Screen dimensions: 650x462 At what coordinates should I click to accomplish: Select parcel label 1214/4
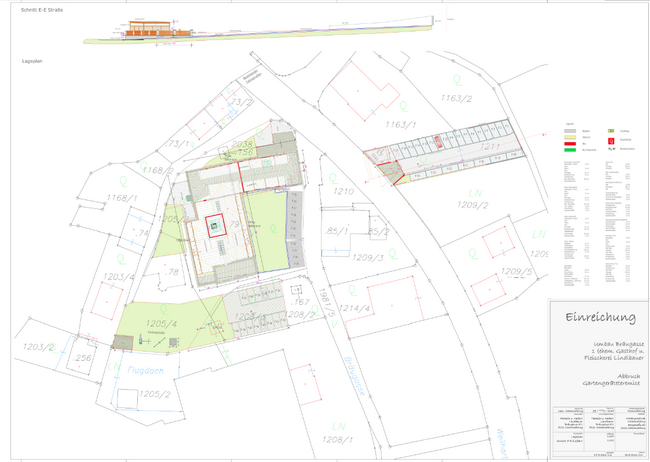354,308
